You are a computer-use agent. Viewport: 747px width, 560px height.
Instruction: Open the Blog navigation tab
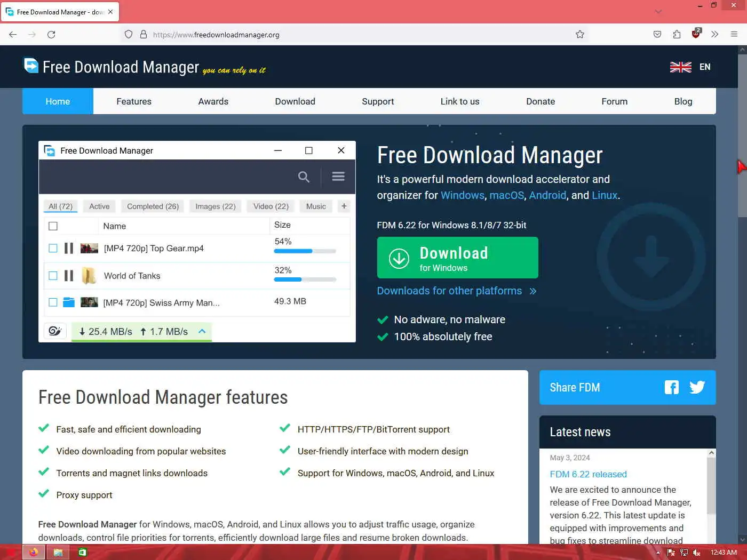(x=683, y=101)
